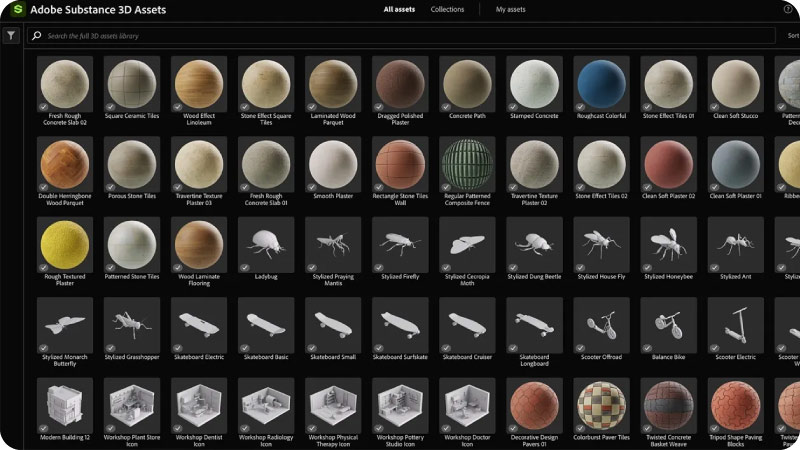Switch to the My assets tab

coord(510,9)
